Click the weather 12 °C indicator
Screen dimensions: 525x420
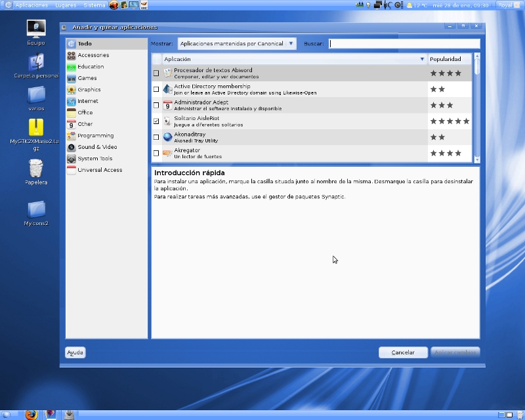click(x=417, y=5)
